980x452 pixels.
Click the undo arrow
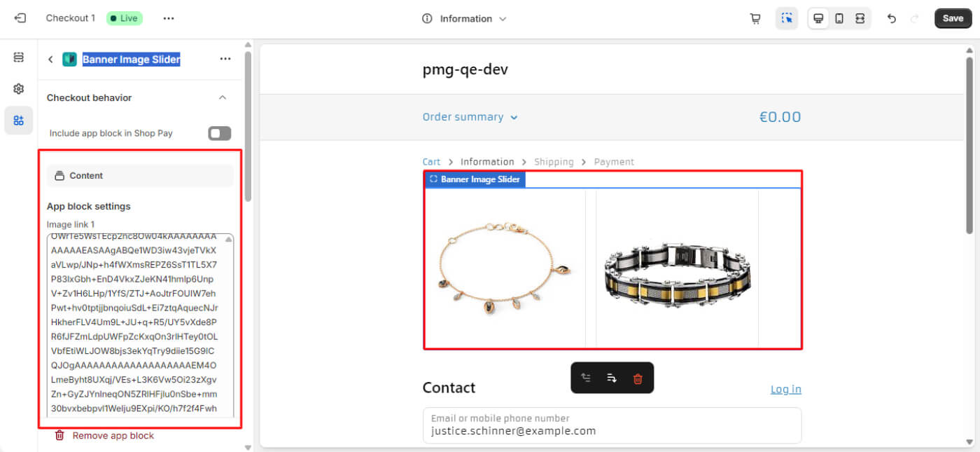tap(891, 19)
